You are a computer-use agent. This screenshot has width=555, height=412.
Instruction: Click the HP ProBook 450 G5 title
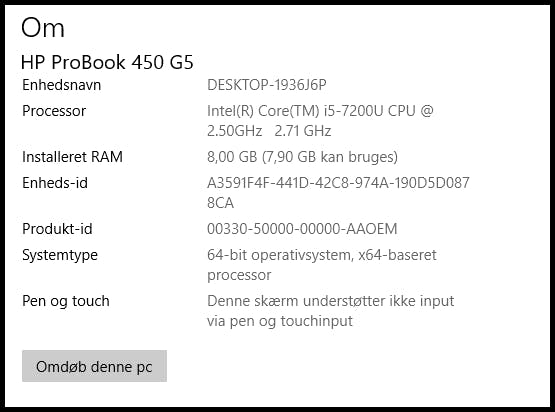(x=107, y=62)
